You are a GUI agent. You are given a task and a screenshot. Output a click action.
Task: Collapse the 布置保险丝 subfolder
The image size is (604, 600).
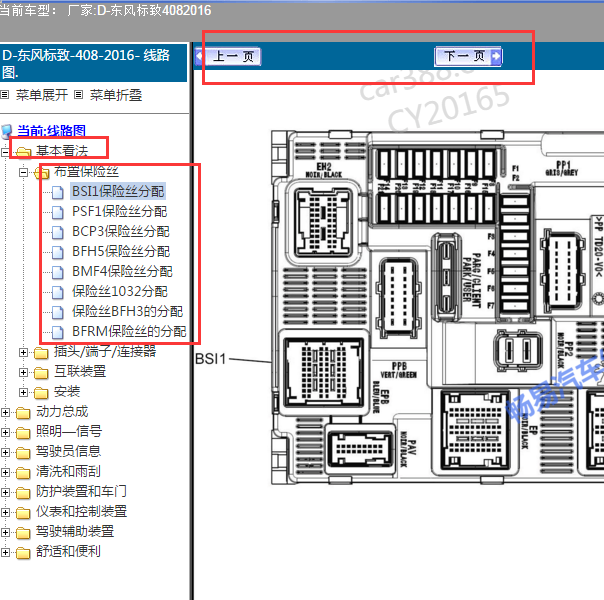[x=23, y=172]
